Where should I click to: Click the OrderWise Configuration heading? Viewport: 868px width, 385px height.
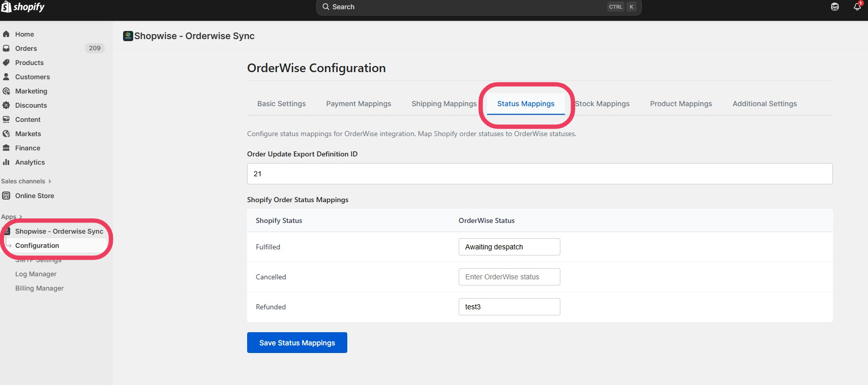[x=316, y=68]
